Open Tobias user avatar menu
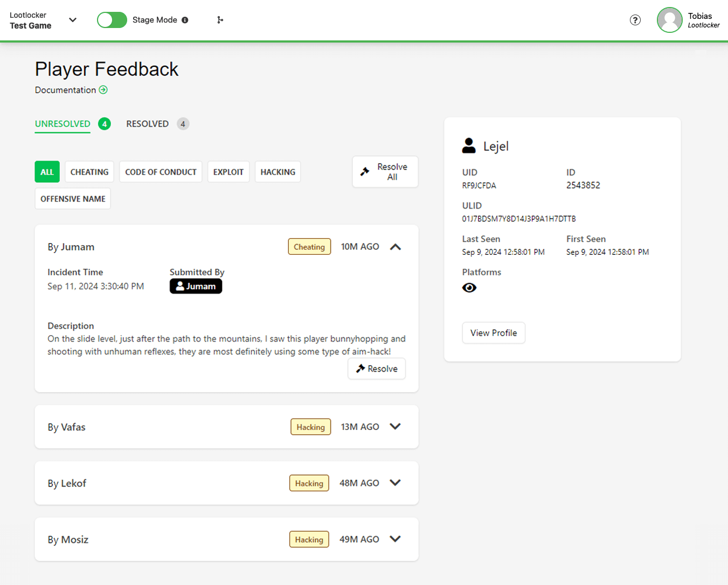 669,20
